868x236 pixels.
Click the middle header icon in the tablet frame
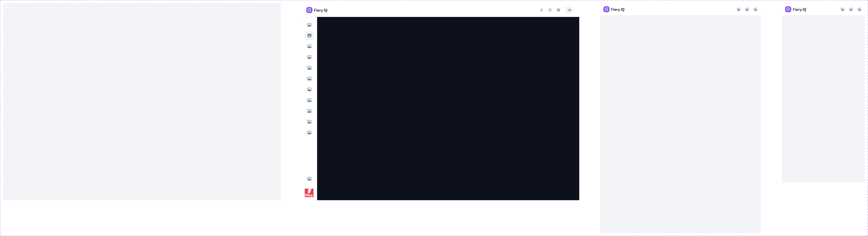tap(747, 9)
